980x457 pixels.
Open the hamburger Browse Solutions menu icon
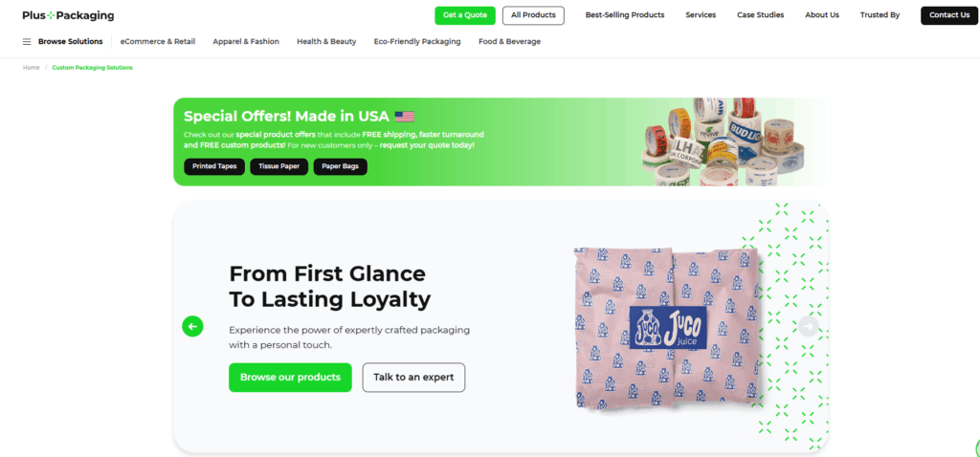point(27,42)
